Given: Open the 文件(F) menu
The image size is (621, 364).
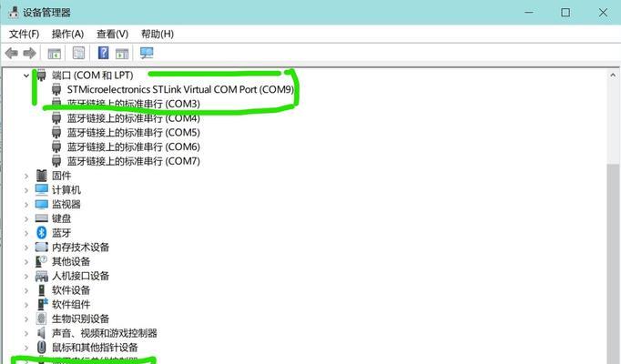Looking at the screenshot, I should point(25,34).
